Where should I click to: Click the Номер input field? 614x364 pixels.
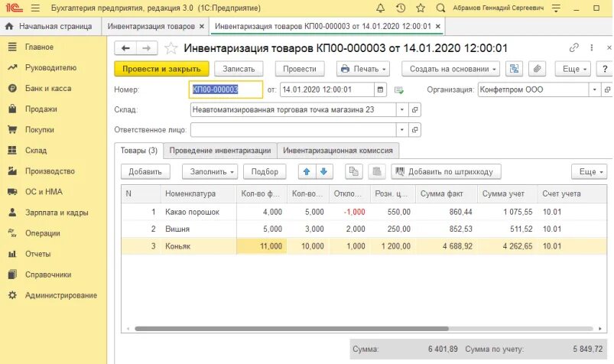click(x=226, y=89)
